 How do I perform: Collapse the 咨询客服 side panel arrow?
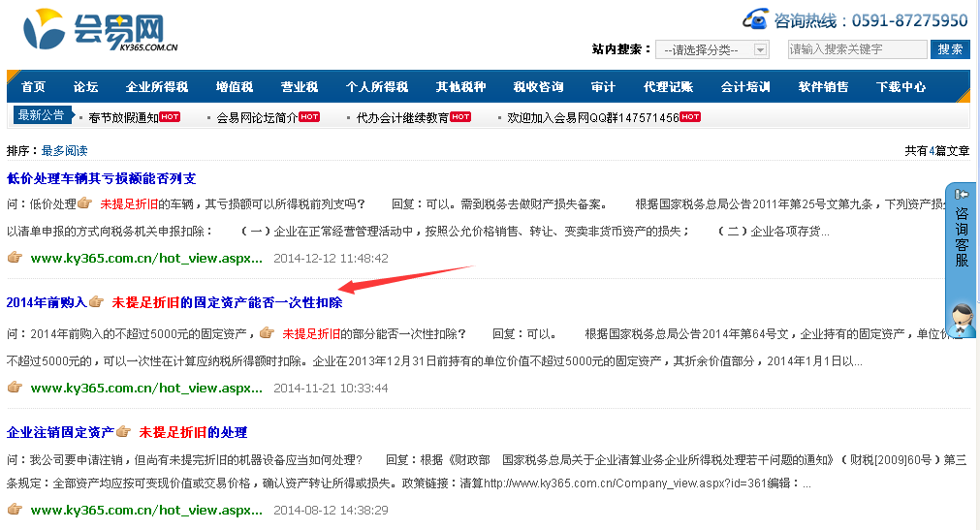[961, 194]
